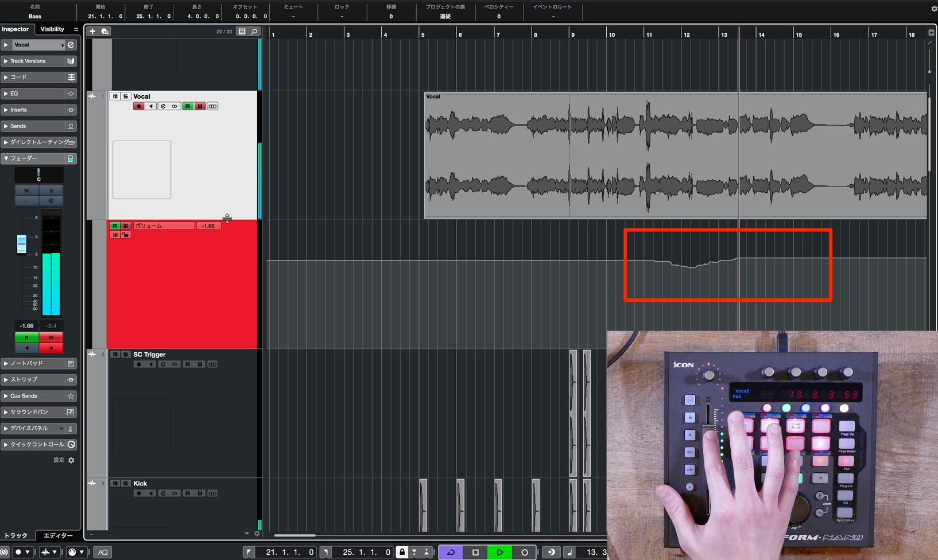Toggle Read automation on Vocal track

(x=188, y=106)
